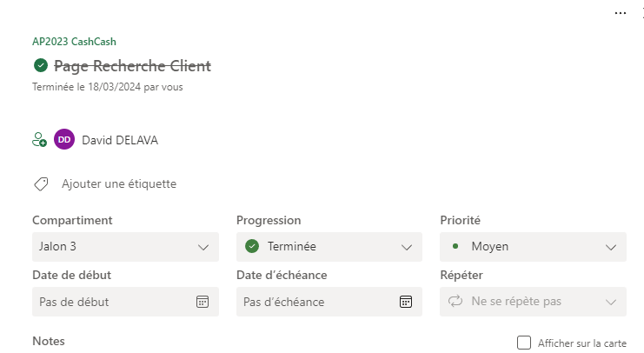Click the David DELAVA assignee name
The image size is (644, 353).
pos(120,139)
